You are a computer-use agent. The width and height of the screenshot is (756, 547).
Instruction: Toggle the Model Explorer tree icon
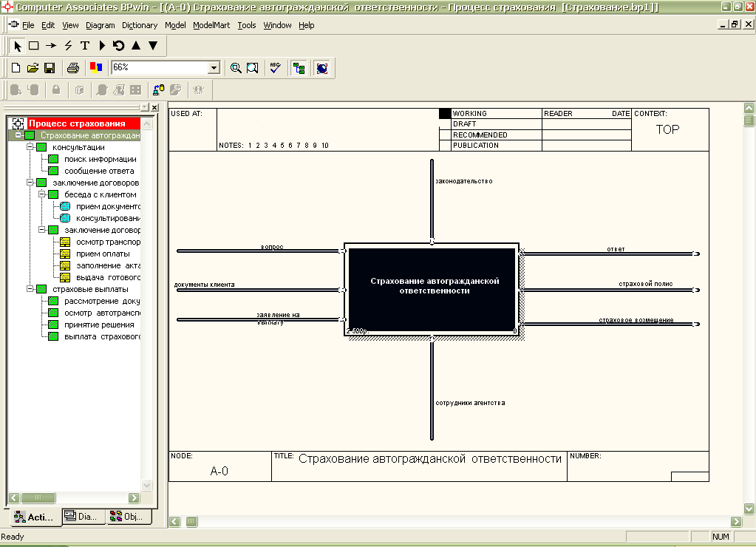coord(299,68)
